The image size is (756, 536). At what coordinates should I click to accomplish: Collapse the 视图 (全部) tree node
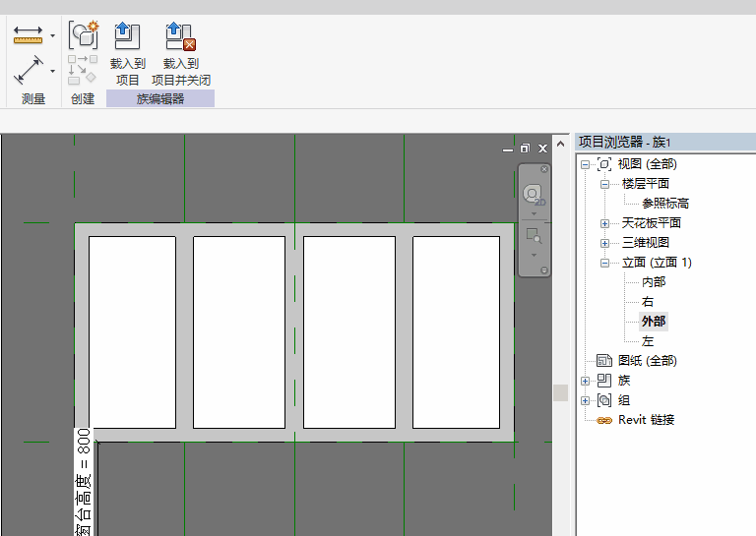[585, 164]
